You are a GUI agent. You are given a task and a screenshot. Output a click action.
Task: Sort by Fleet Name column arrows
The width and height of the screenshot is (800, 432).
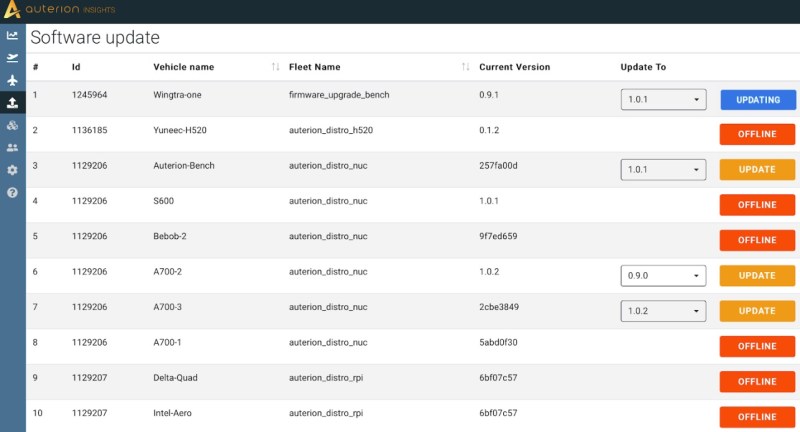465,67
